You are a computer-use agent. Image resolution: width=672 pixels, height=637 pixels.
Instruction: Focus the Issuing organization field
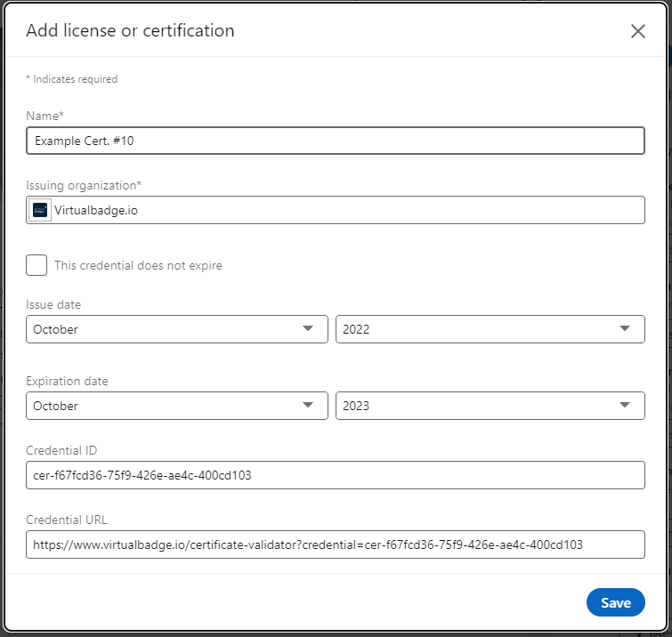(x=336, y=210)
